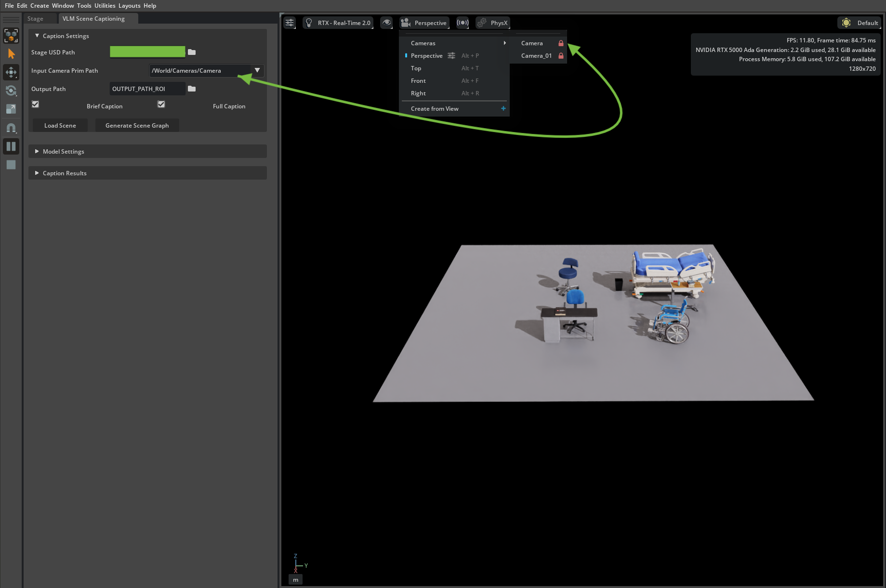Switch to the Stage tab
886x588 pixels.
coord(35,19)
